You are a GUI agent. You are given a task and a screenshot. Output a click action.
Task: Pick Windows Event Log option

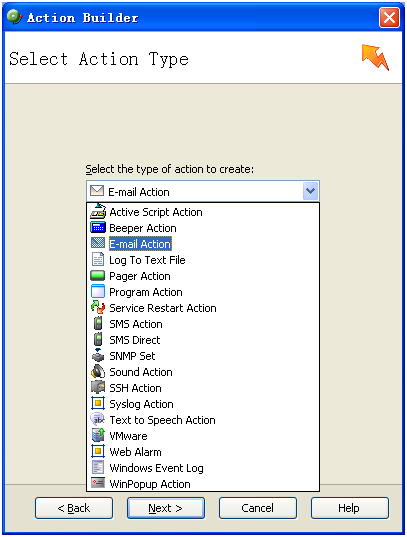pyautogui.click(x=203, y=467)
